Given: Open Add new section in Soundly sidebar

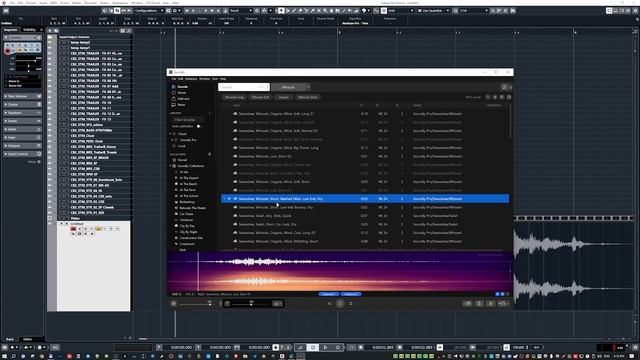Looking at the screenshot, I should pos(180,99).
